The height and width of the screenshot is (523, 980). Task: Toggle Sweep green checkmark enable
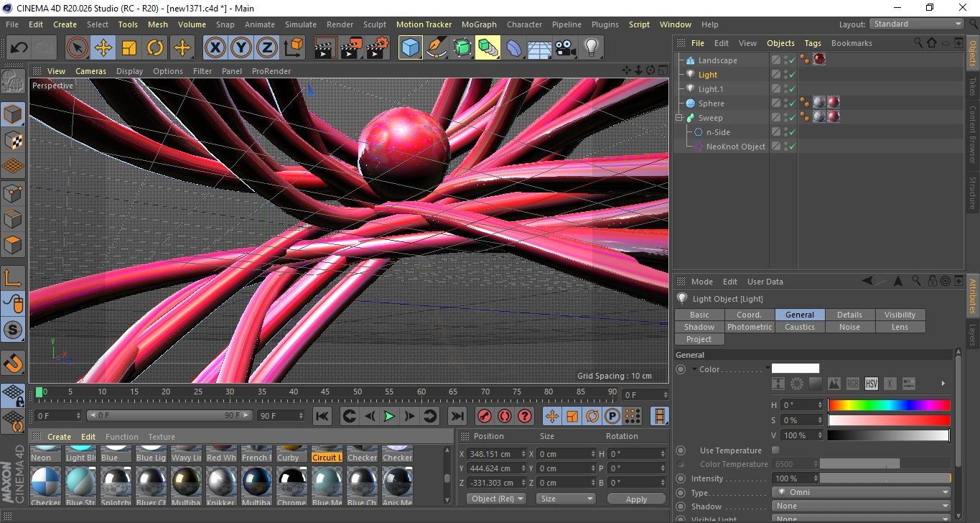[x=792, y=118]
